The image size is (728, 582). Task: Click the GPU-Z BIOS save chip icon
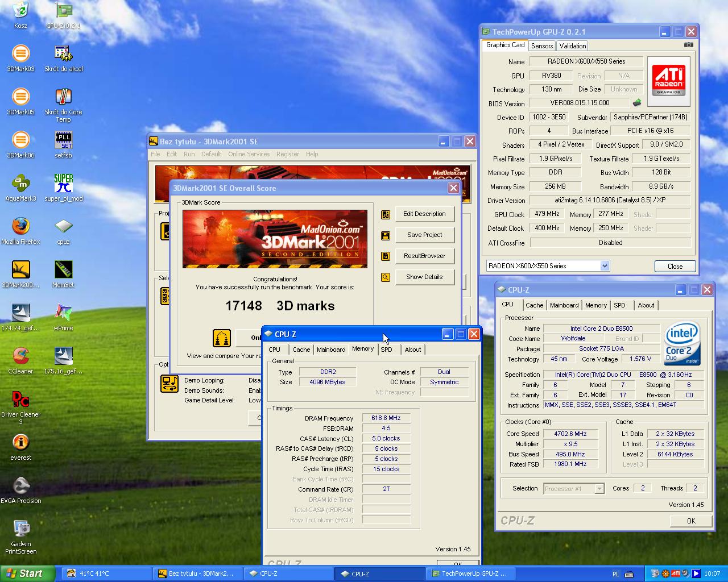(x=637, y=103)
